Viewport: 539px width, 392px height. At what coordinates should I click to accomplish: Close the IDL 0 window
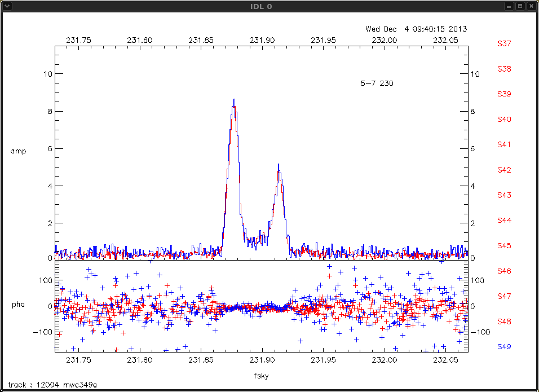[x=531, y=6]
